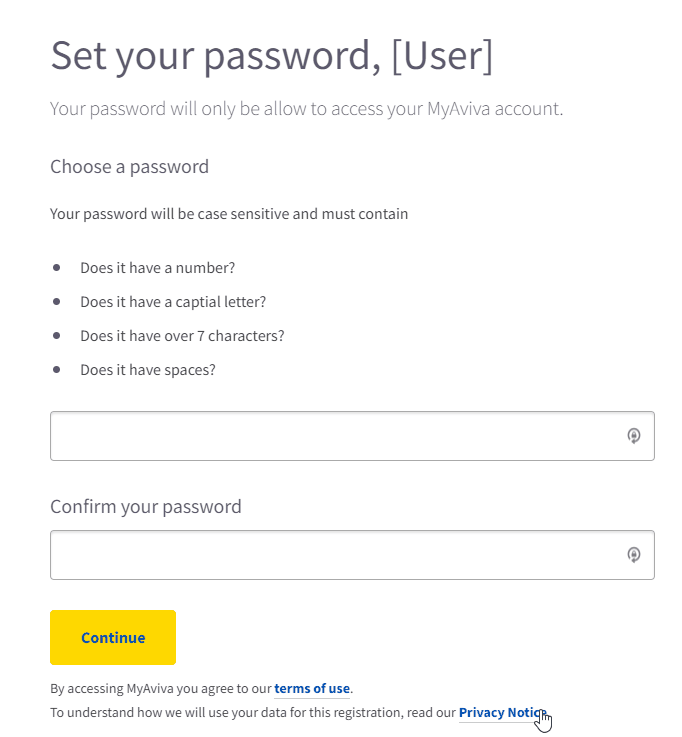Click the bullet dot beside the 'captial letter' rule
The height and width of the screenshot is (737, 682).
pyautogui.click(x=57, y=301)
